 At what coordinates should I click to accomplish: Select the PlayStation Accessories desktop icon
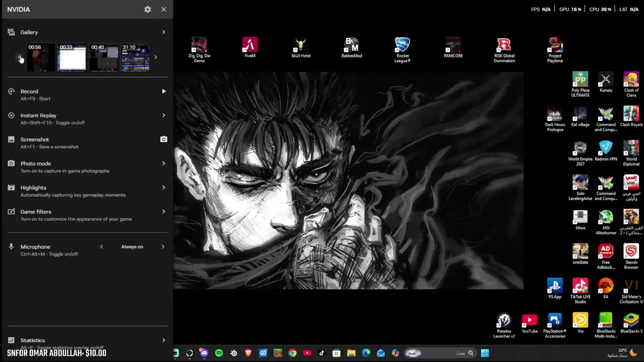pos(555,325)
